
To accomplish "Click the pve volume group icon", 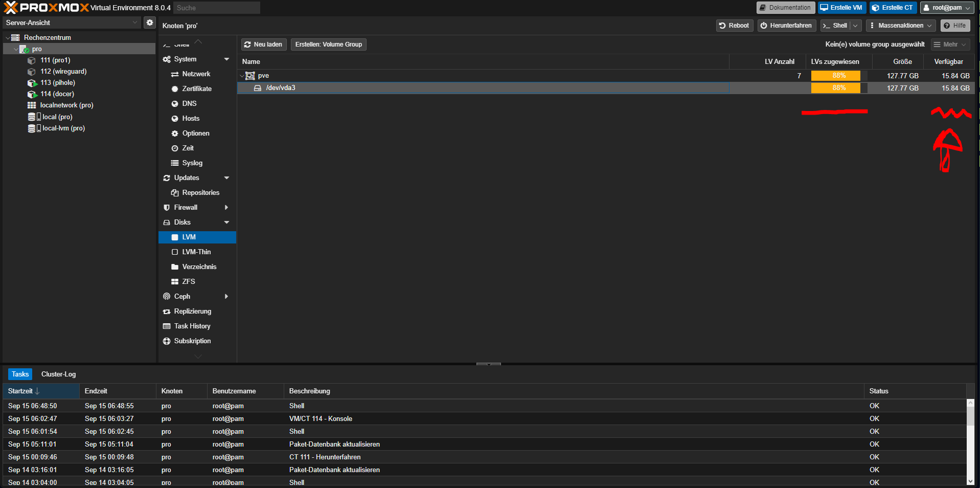I will 250,76.
